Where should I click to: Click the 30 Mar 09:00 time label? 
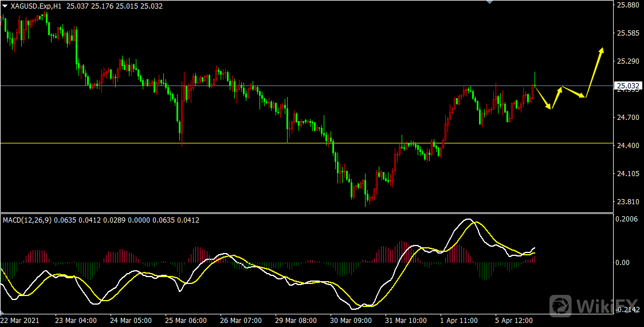click(351, 320)
